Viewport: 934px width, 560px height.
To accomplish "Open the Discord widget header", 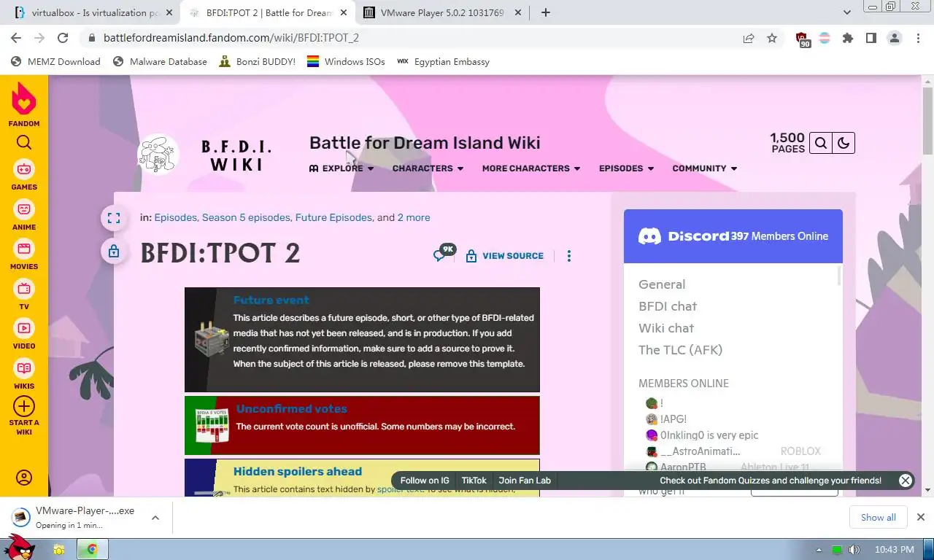I will pyautogui.click(x=733, y=236).
